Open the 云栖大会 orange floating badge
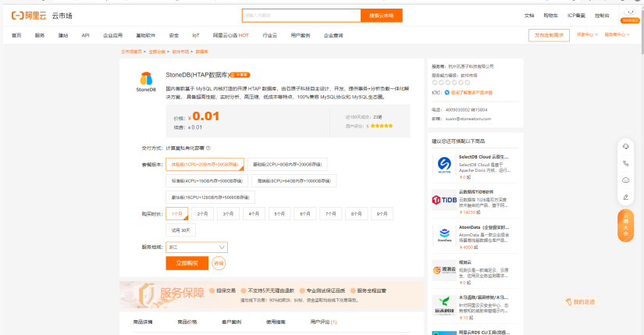The width and height of the screenshot is (644, 335). click(625, 225)
